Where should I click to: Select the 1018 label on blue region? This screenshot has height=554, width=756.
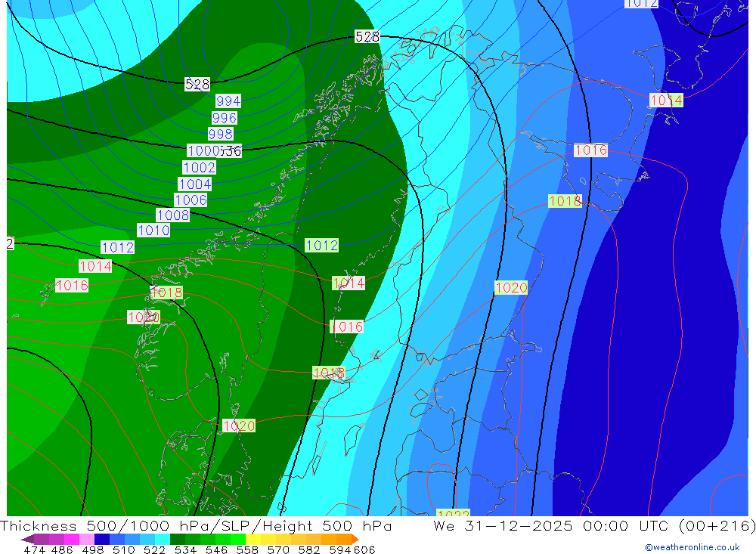[x=565, y=200]
